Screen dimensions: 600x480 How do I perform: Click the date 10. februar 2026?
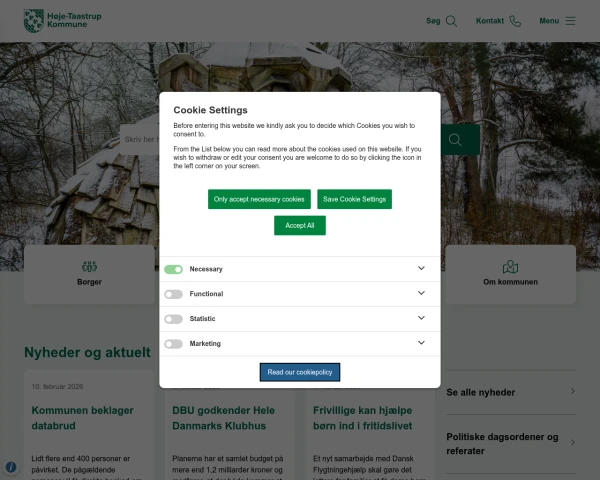pos(57,387)
